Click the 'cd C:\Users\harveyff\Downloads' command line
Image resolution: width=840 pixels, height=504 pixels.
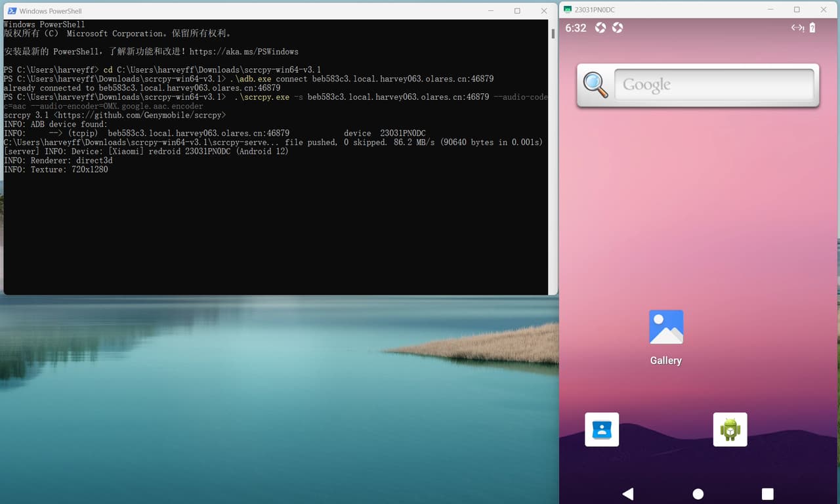163,70
